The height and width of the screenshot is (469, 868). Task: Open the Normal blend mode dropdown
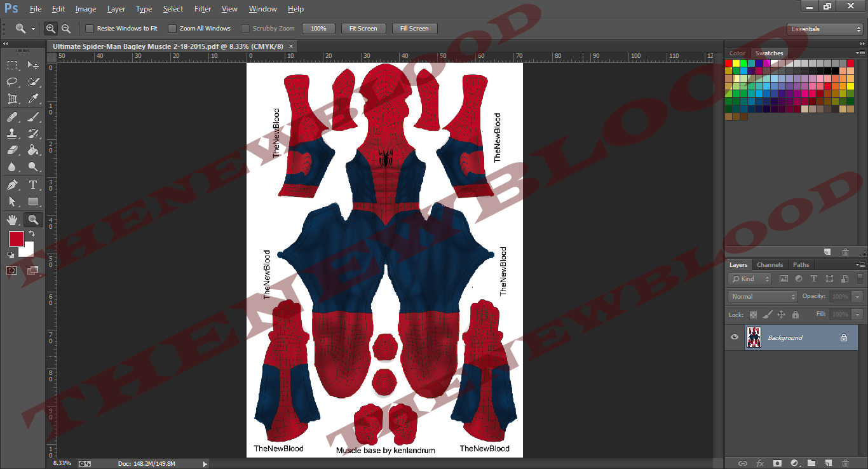coord(763,297)
